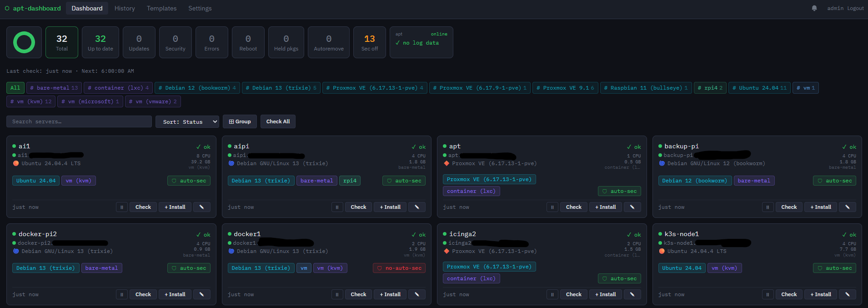Click wrench icon on docker1 card
The height and width of the screenshot is (308, 868).
point(417,294)
